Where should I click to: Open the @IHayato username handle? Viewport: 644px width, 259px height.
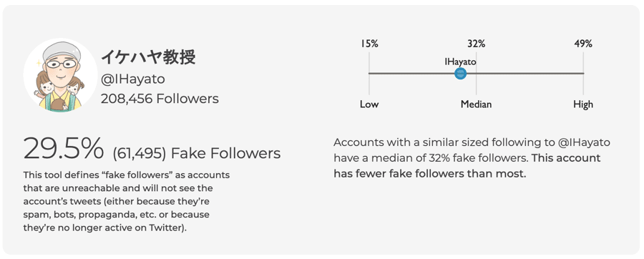click(x=132, y=79)
